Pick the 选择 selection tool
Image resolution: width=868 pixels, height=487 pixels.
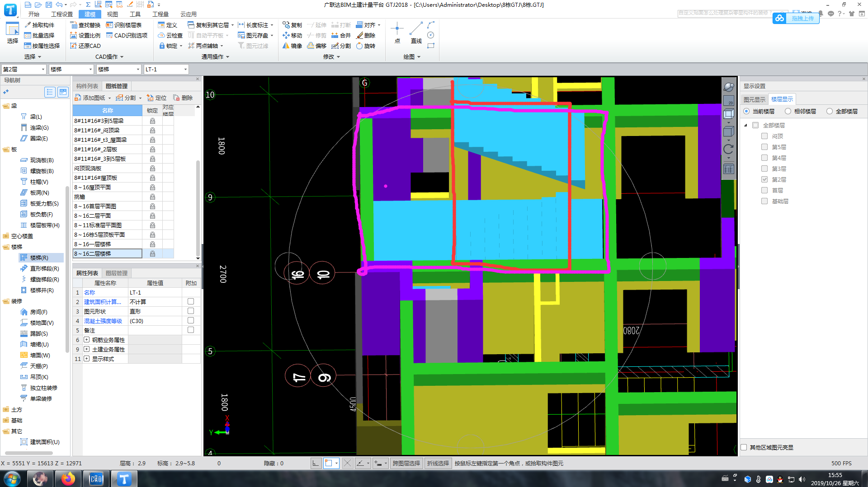tap(12, 33)
